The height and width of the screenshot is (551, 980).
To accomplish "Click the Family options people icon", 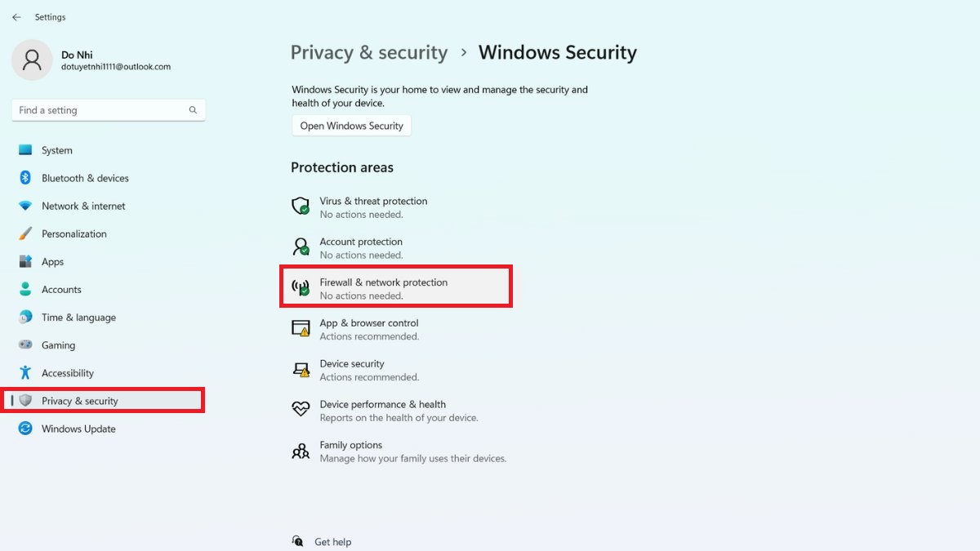I will point(301,451).
